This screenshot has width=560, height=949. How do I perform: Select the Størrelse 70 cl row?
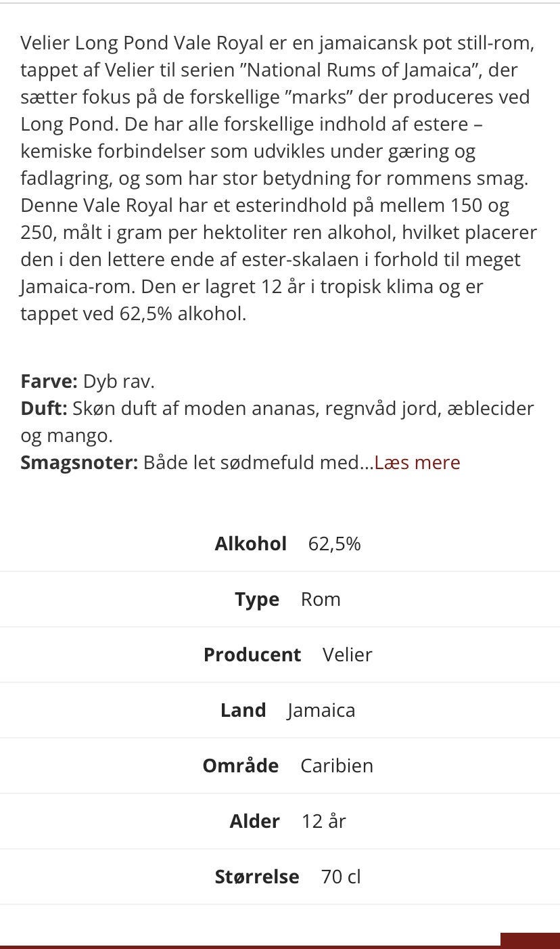280,877
